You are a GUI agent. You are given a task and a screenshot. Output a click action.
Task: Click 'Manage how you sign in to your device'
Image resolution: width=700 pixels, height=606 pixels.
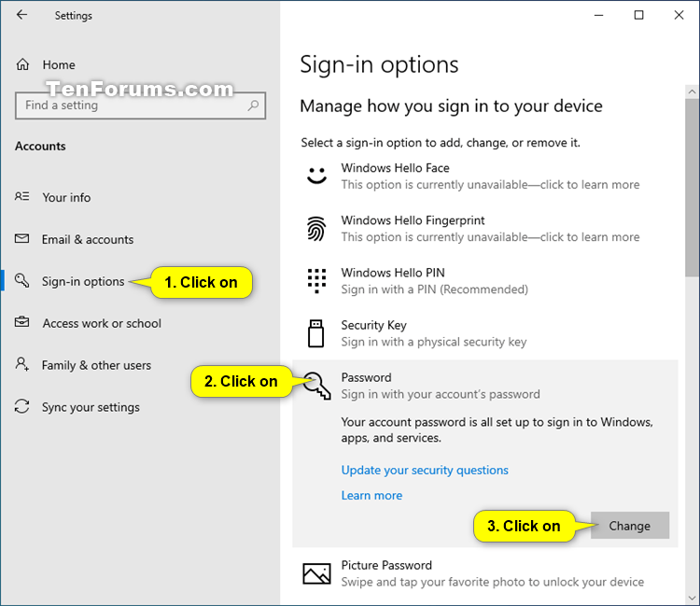(x=451, y=106)
